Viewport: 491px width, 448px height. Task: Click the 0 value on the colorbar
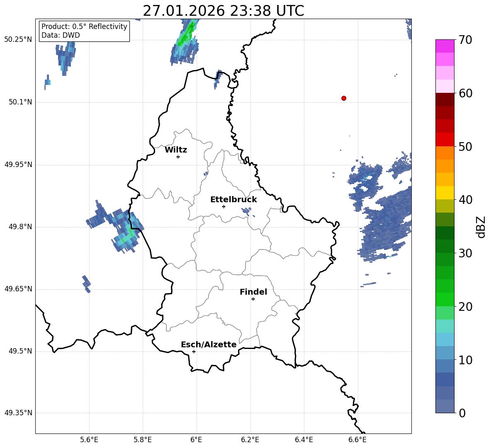[462, 413]
